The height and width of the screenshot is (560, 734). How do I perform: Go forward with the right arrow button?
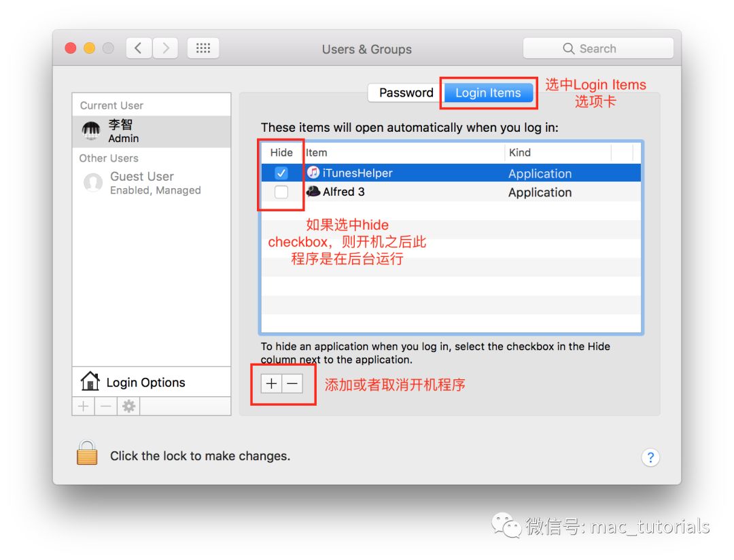click(x=165, y=48)
